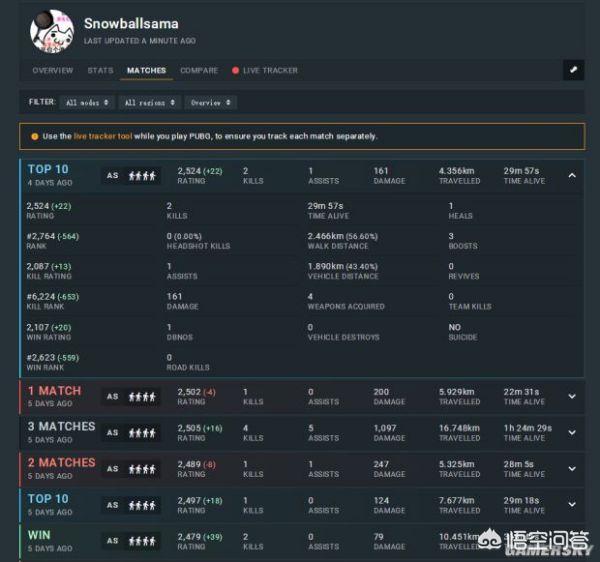Screen dimensions: 600x562
Task: Click the Snowballsama profile avatar
Action: 52,31
